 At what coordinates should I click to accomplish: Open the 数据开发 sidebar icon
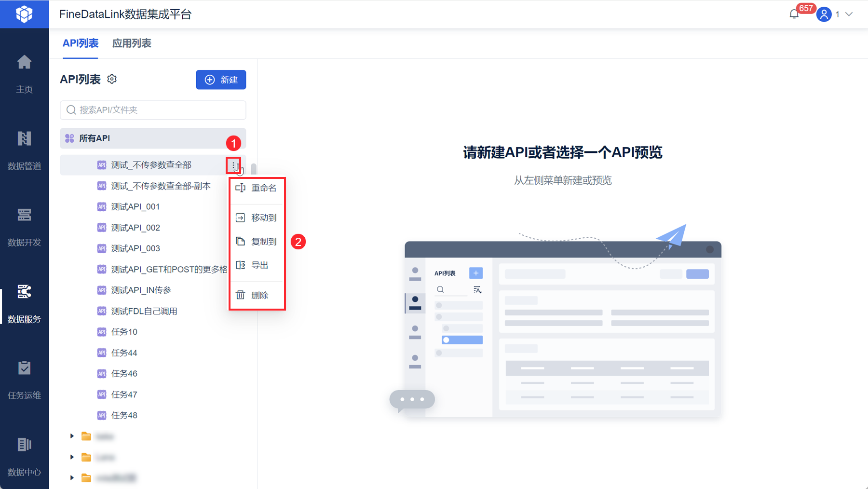(x=24, y=215)
